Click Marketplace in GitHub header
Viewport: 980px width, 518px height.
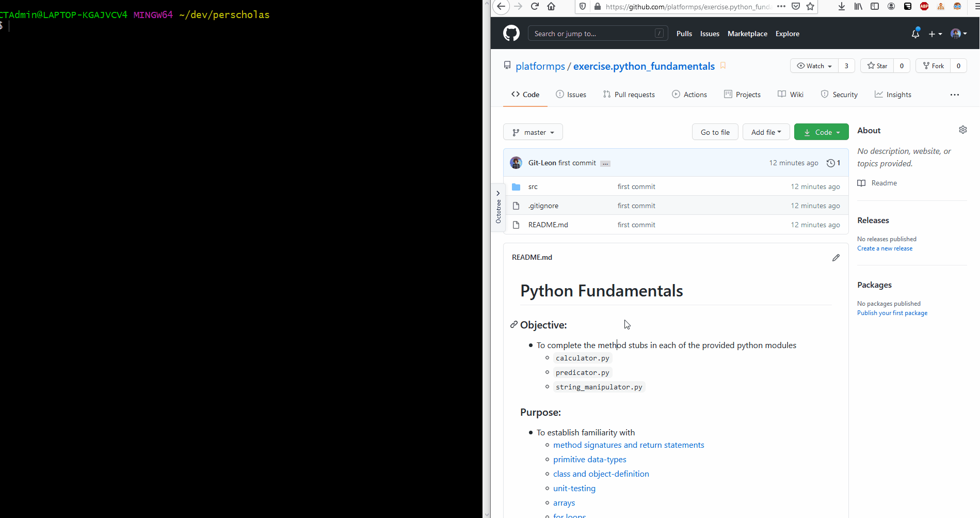pyautogui.click(x=747, y=34)
